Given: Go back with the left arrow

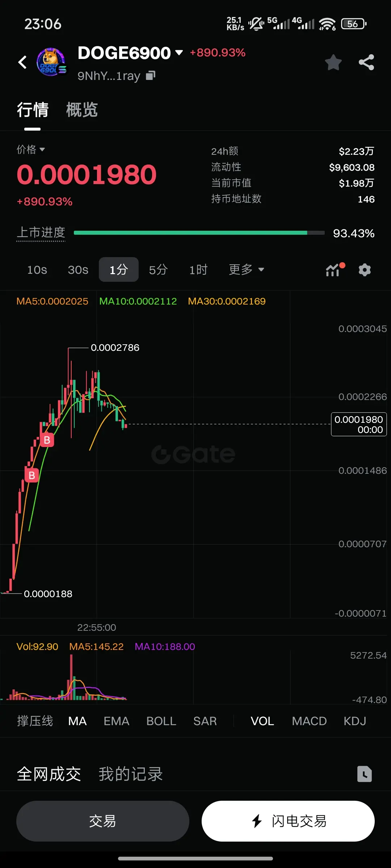Looking at the screenshot, I should pyautogui.click(x=22, y=62).
